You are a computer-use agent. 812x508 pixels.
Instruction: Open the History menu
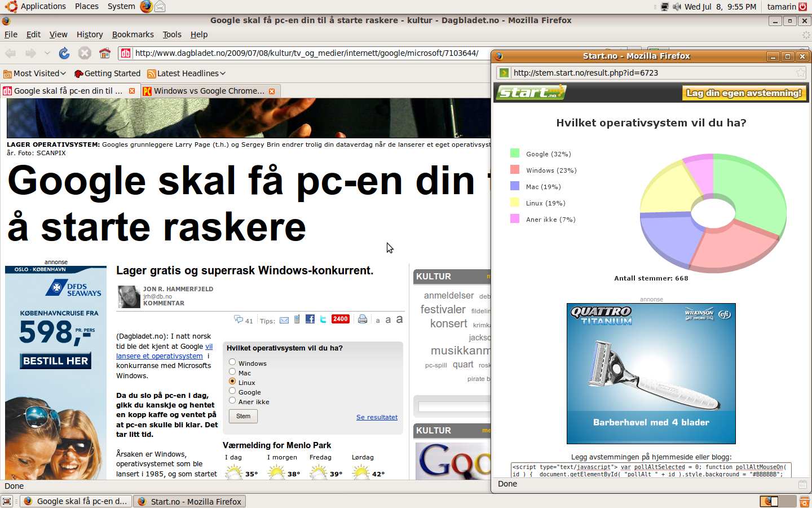tap(90, 34)
